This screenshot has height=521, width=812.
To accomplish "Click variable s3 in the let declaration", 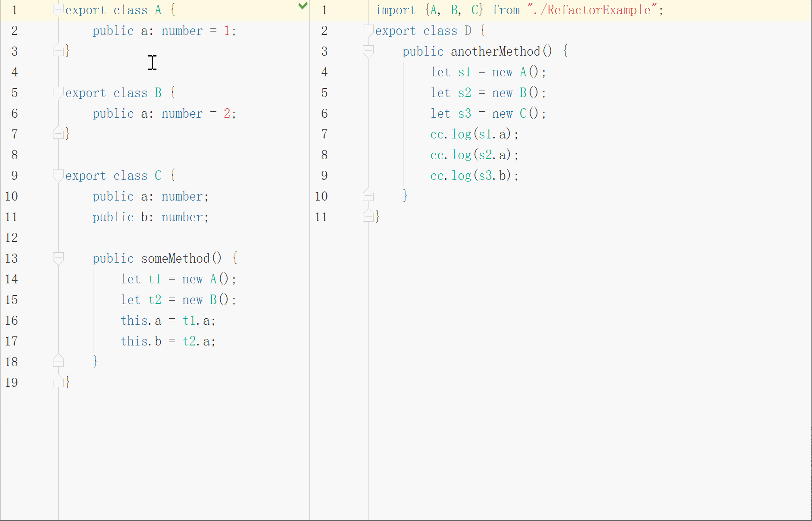I will [465, 113].
